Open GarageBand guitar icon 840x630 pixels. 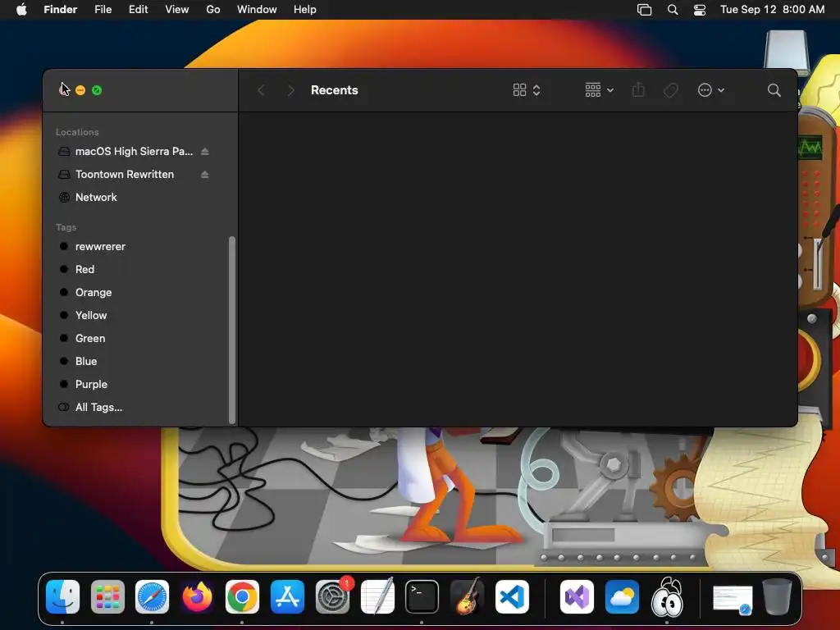tap(467, 596)
